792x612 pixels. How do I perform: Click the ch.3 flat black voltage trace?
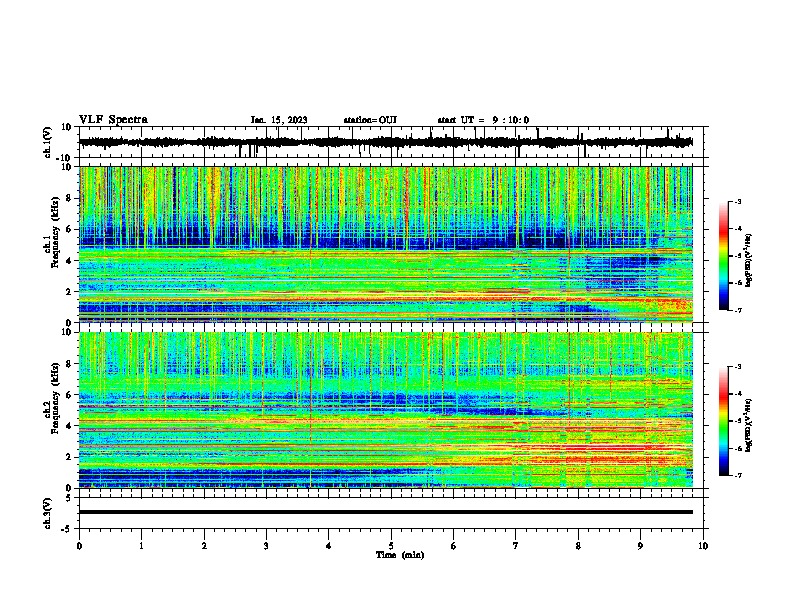point(385,512)
